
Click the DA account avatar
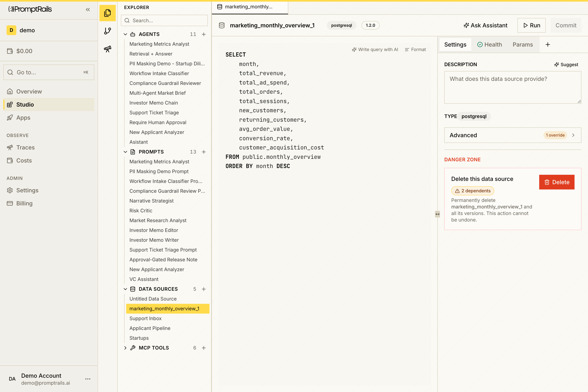(12, 379)
